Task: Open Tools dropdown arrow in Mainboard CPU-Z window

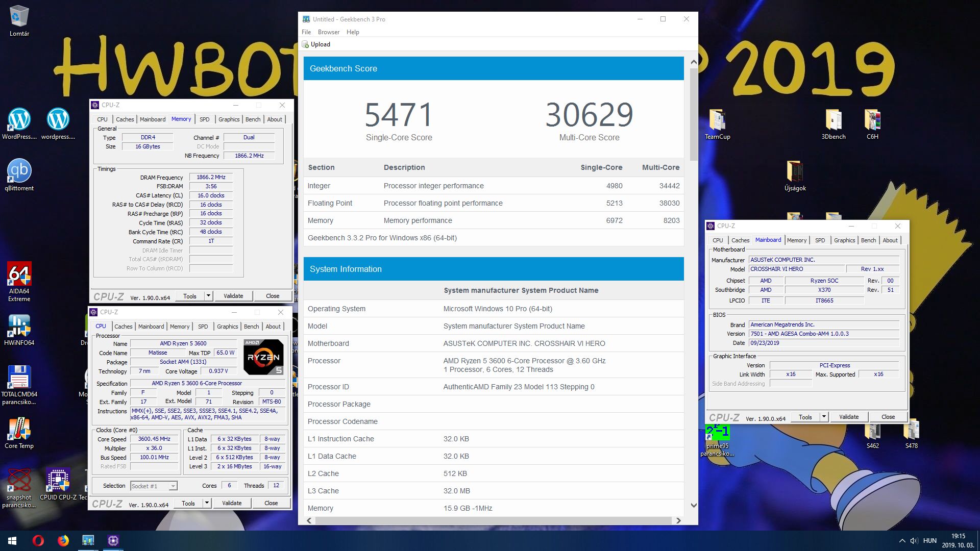Action: tap(824, 417)
